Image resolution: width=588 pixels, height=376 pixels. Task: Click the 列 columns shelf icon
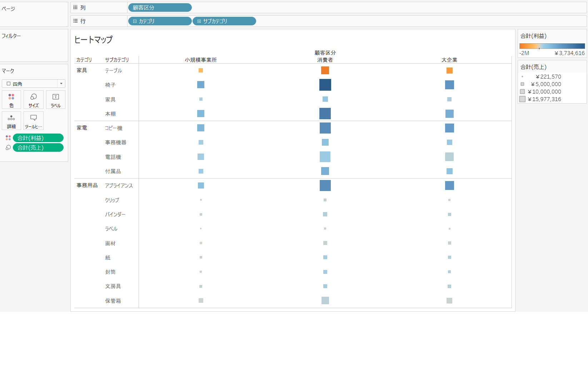(75, 7)
